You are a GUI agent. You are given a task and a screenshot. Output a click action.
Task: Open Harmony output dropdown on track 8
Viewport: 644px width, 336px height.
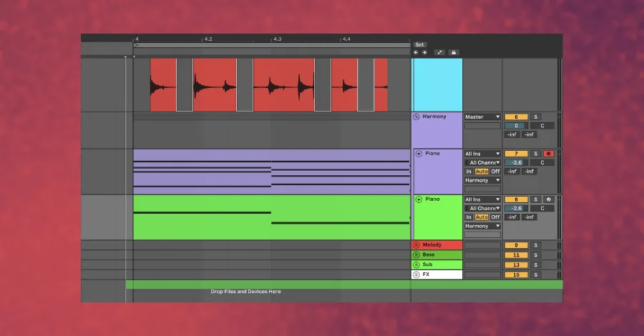click(482, 226)
